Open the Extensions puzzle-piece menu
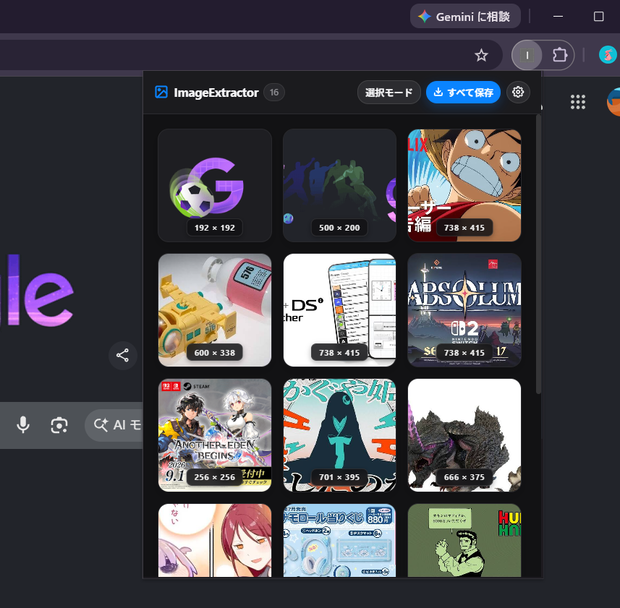Image resolution: width=620 pixels, height=608 pixels. 560,55
